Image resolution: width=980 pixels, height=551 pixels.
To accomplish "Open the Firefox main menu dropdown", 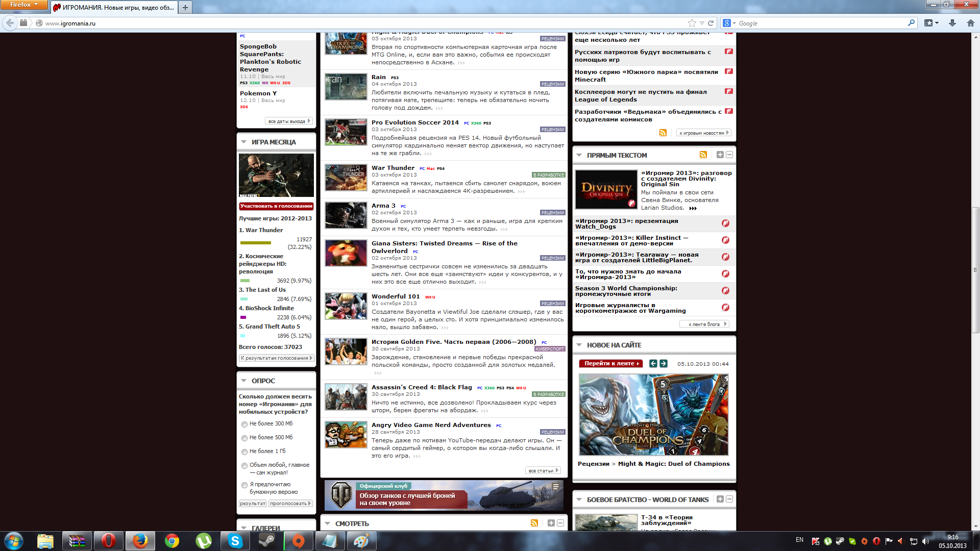I will tap(23, 5).
